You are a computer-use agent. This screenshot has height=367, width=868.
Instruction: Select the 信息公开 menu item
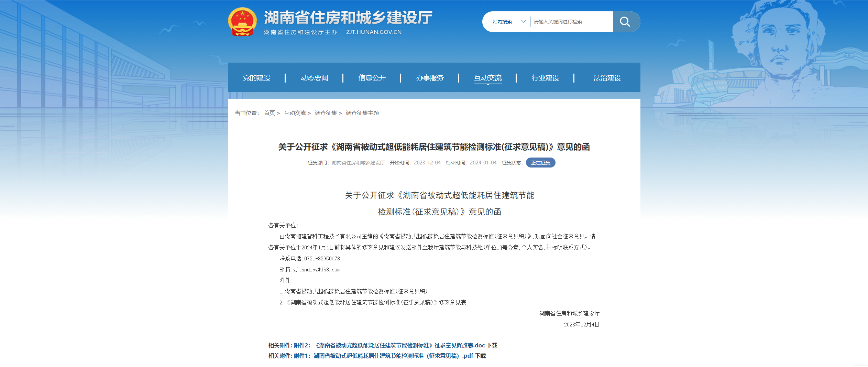coord(372,78)
